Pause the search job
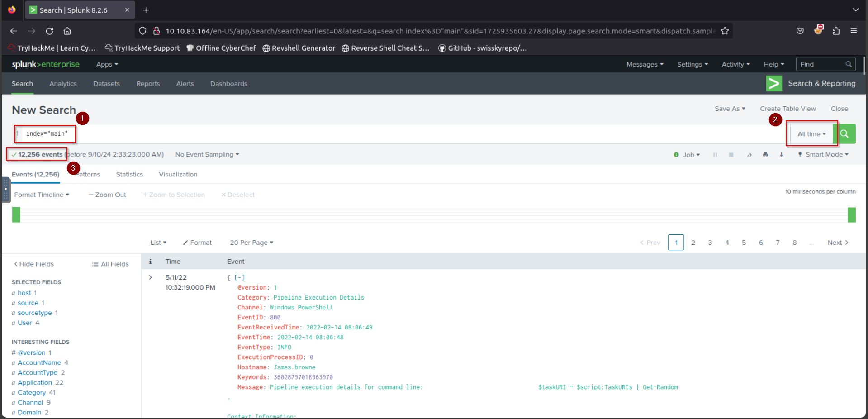The image size is (868, 419). coord(715,155)
